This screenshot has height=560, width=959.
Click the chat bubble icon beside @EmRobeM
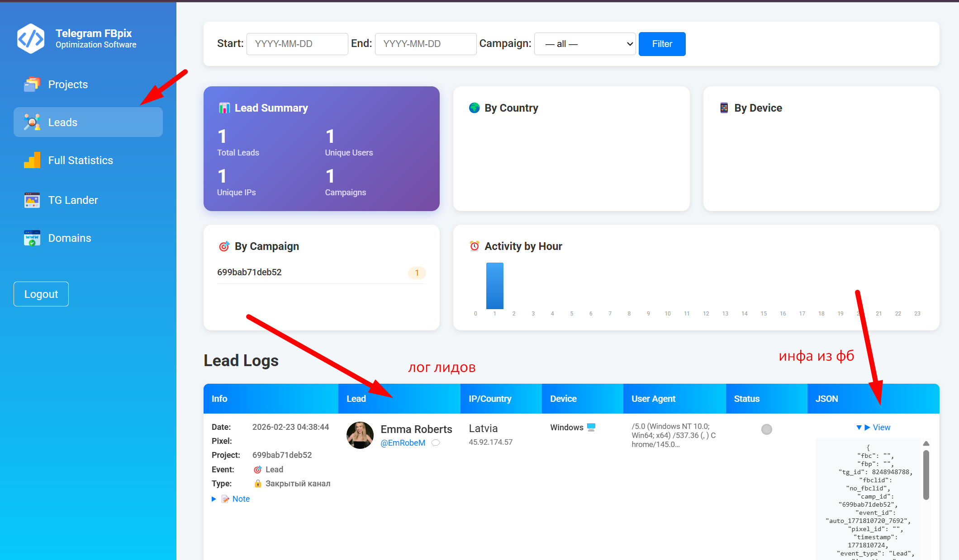tap(436, 443)
